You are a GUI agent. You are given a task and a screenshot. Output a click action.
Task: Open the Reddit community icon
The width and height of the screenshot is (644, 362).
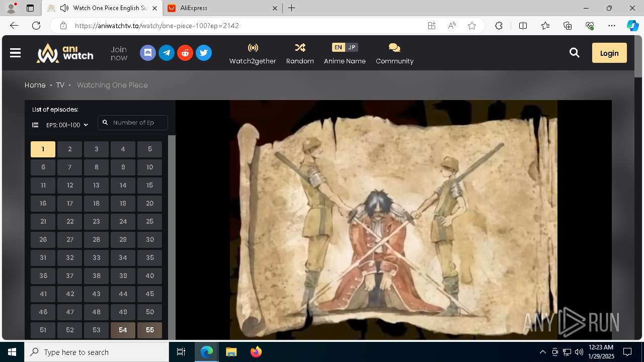185,53
